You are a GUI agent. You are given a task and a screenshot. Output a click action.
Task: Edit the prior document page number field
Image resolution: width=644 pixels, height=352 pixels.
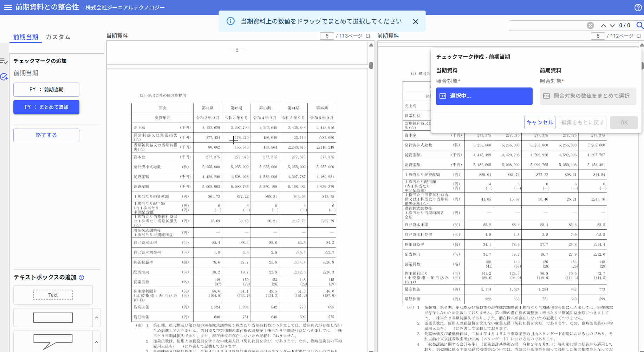tap(598, 36)
